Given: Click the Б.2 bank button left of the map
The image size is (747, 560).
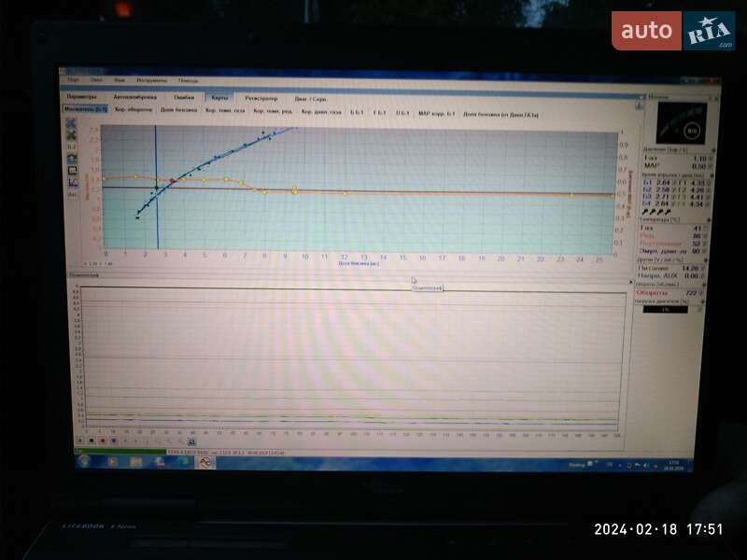Looking at the screenshot, I should coord(71,147).
